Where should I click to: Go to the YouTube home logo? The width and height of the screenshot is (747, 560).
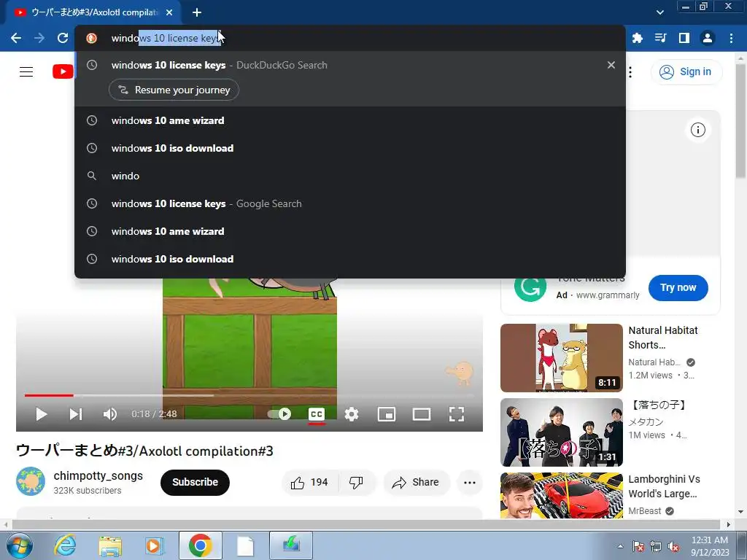click(x=63, y=72)
